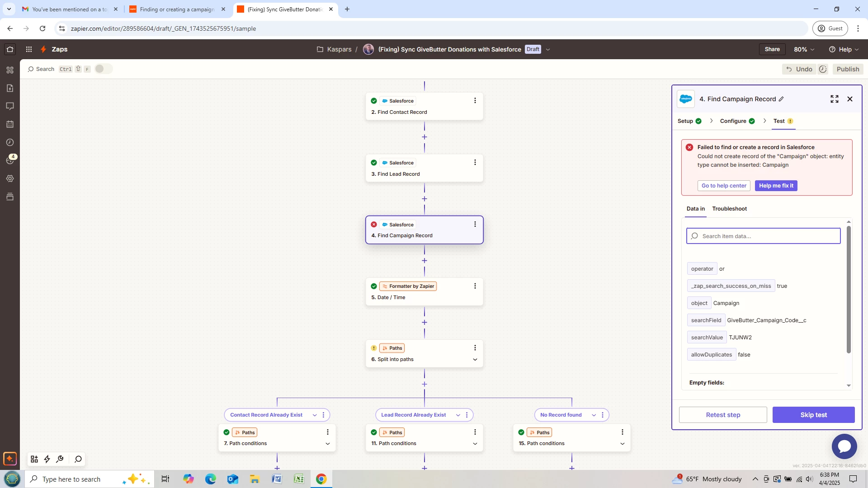Image resolution: width=868 pixels, height=488 pixels.
Task: Click the Help me fix it button
Action: pyautogui.click(x=776, y=186)
